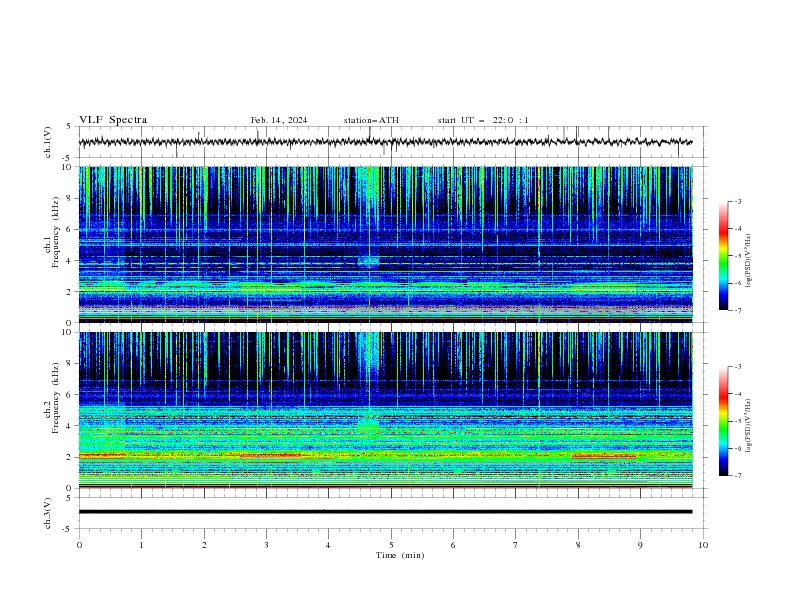Click the "-5" tick on ch.3(V) axis
Viewport: 792px width, 612px height.
(67, 529)
